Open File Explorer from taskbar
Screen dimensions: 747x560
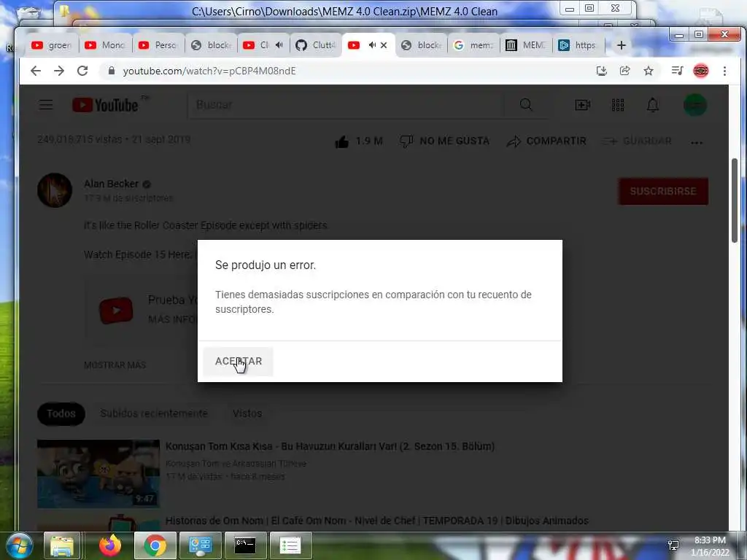(62, 545)
